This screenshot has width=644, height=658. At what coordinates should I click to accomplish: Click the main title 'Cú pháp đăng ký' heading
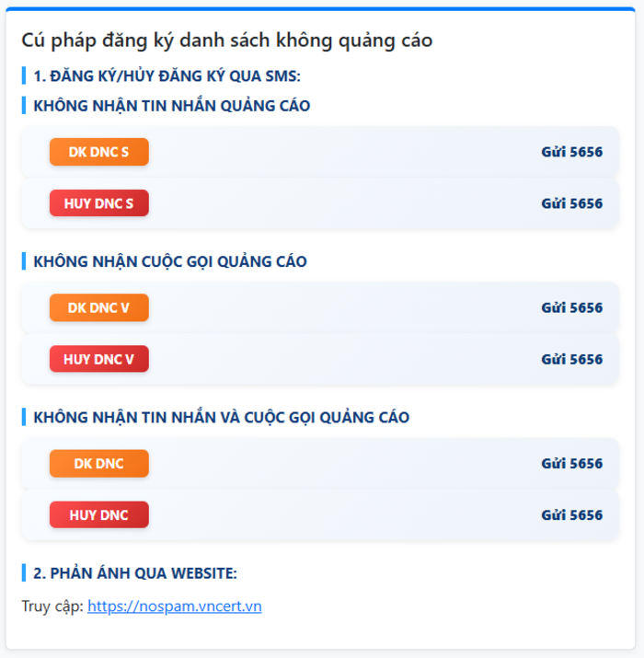[226, 40]
